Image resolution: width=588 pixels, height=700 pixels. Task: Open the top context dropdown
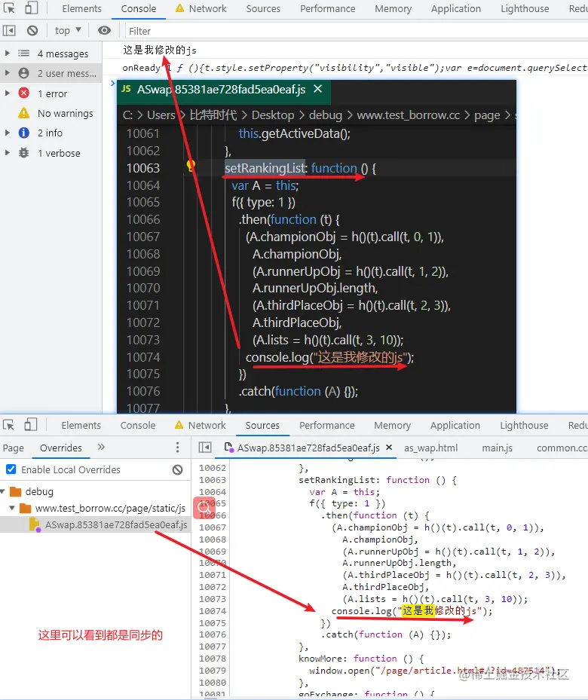coord(68,30)
